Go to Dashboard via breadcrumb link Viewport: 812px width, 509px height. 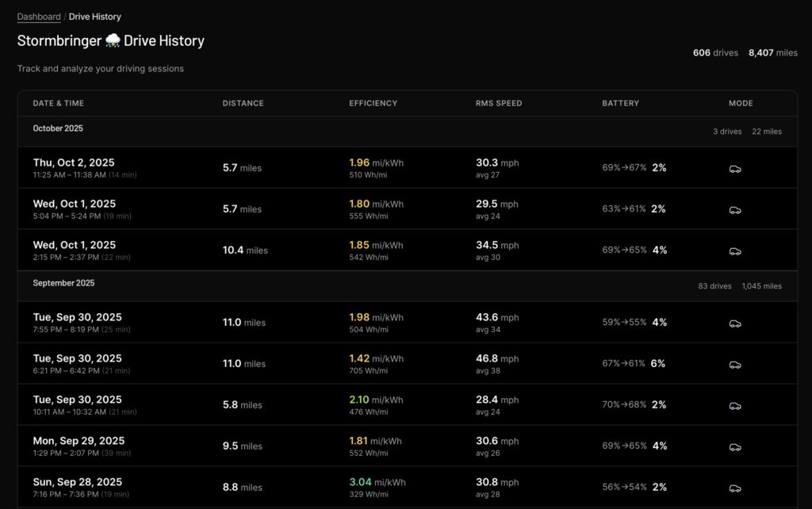point(39,17)
